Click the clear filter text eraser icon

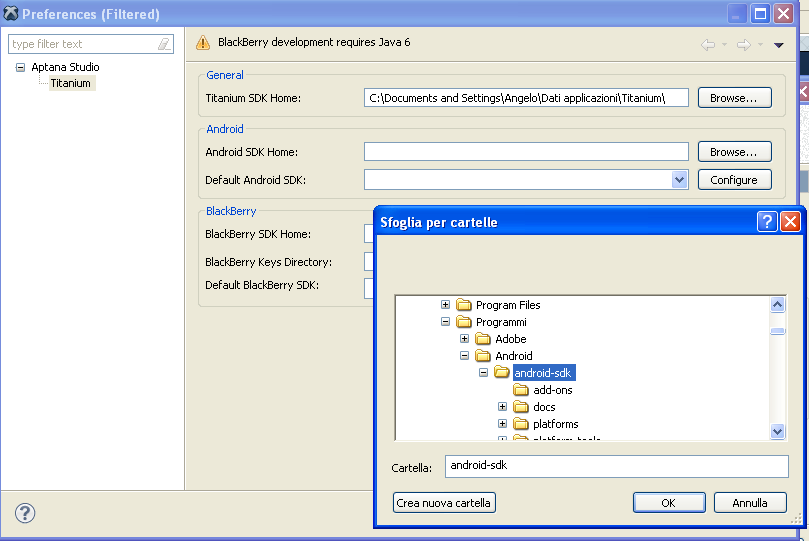tap(164, 44)
